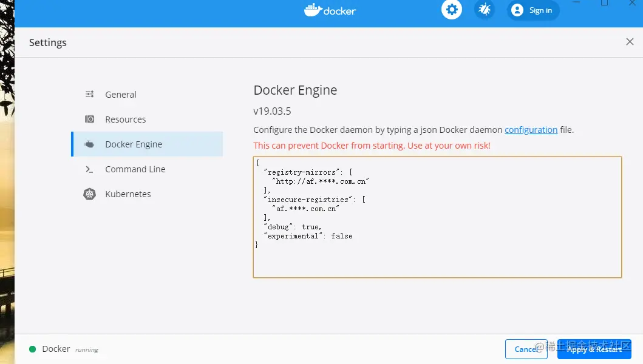
Task: Click the green Docker running status dot
Action: coord(32,349)
